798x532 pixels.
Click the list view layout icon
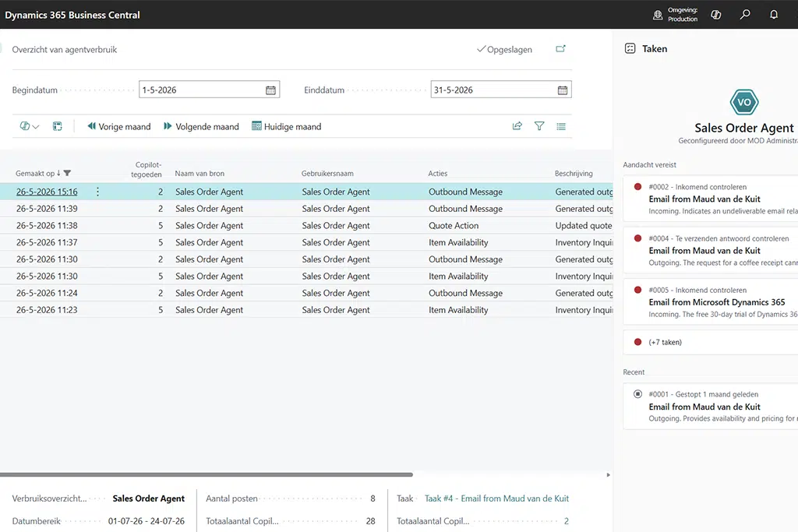(561, 126)
